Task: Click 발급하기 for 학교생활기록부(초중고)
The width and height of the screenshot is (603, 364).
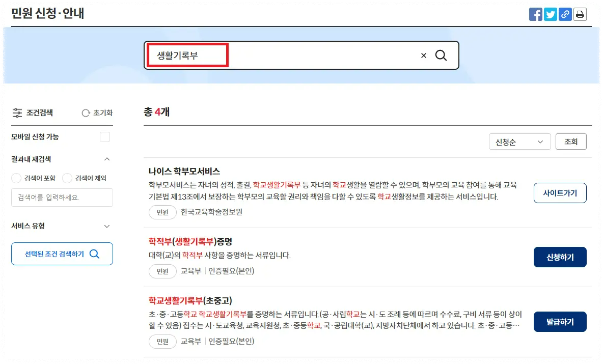Action: [x=560, y=321]
